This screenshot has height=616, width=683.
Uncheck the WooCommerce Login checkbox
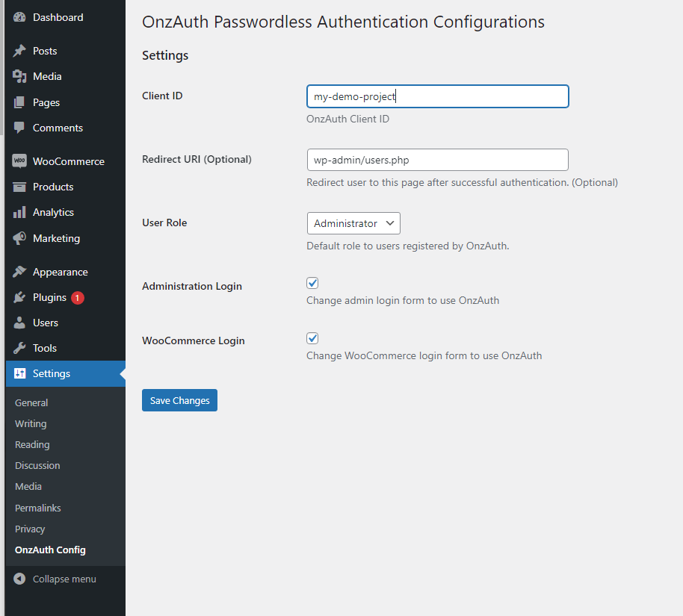[x=312, y=338]
